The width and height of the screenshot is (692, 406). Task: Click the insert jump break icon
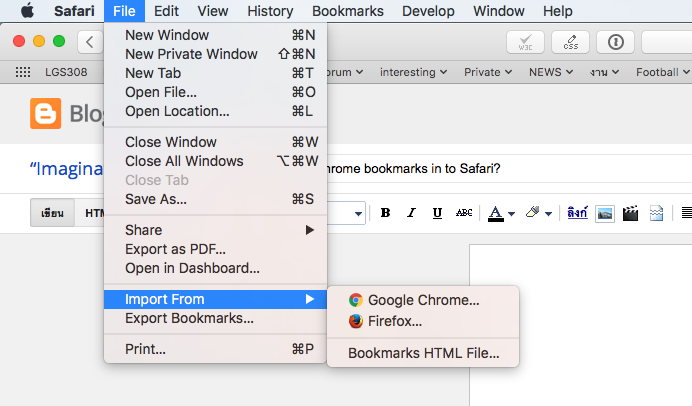point(656,213)
